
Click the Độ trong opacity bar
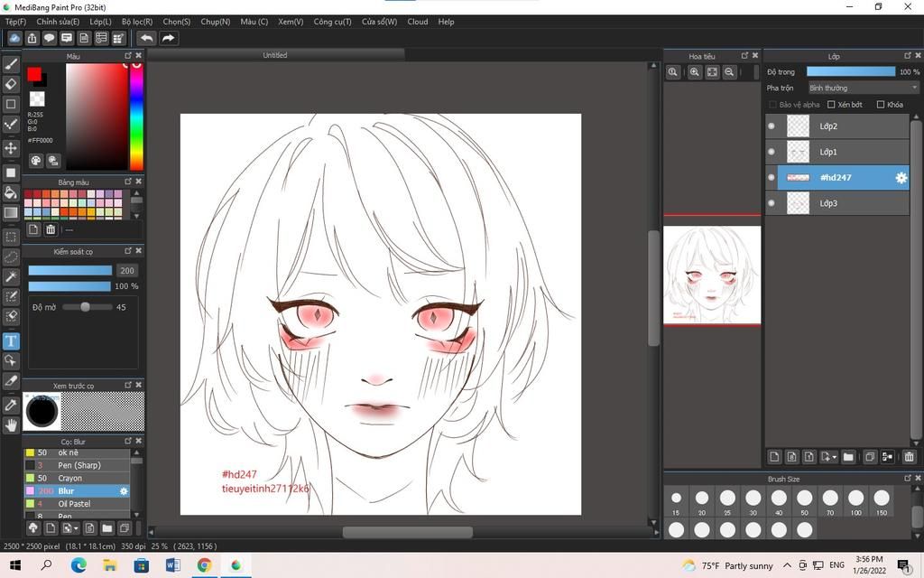(x=851, y=72)
